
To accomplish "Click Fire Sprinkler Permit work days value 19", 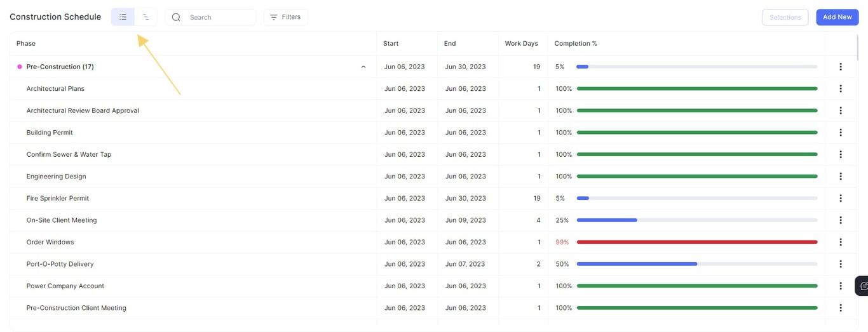I will click(537, 198).
